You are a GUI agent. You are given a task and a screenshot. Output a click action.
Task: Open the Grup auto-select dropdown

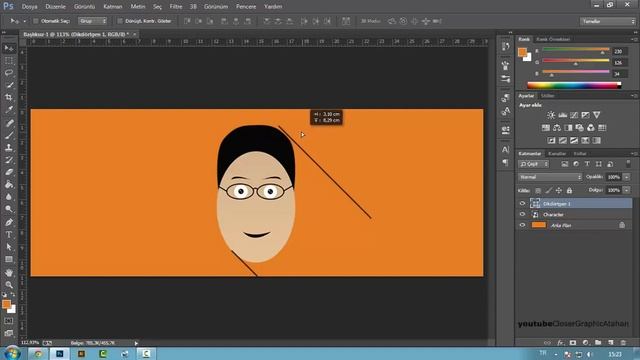(x=93, y=21)
